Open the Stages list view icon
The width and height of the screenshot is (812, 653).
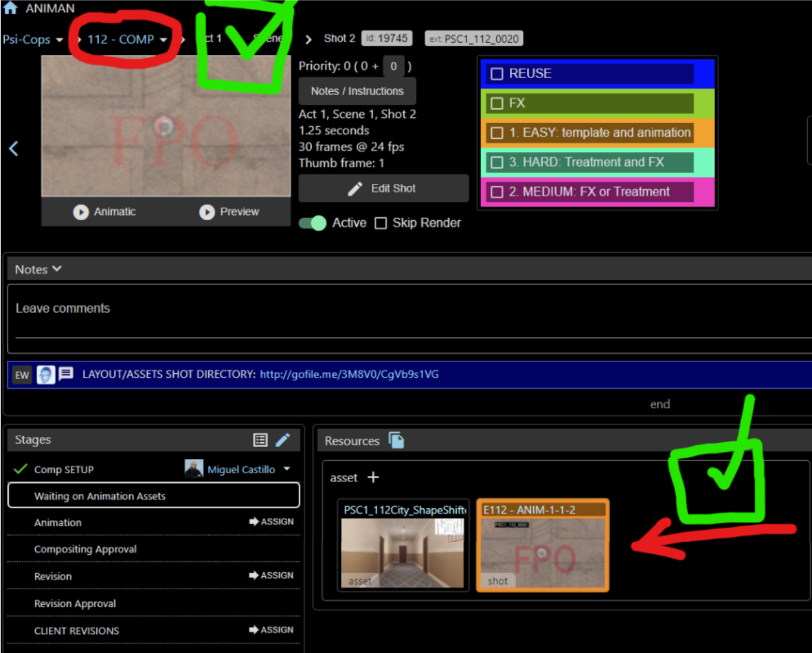260,440
